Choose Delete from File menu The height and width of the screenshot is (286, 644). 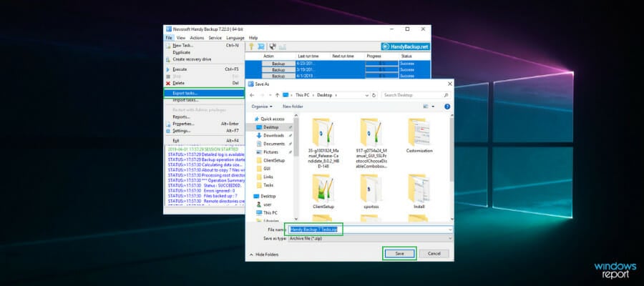coord(204,83)
